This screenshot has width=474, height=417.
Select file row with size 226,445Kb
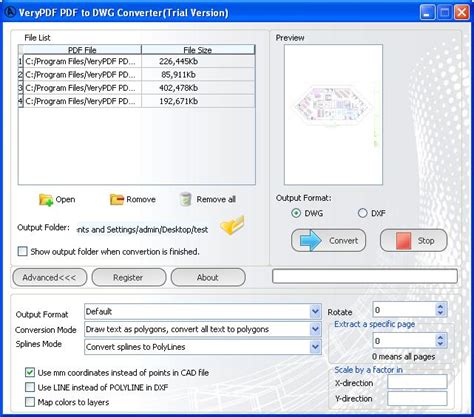click(139, 61)
